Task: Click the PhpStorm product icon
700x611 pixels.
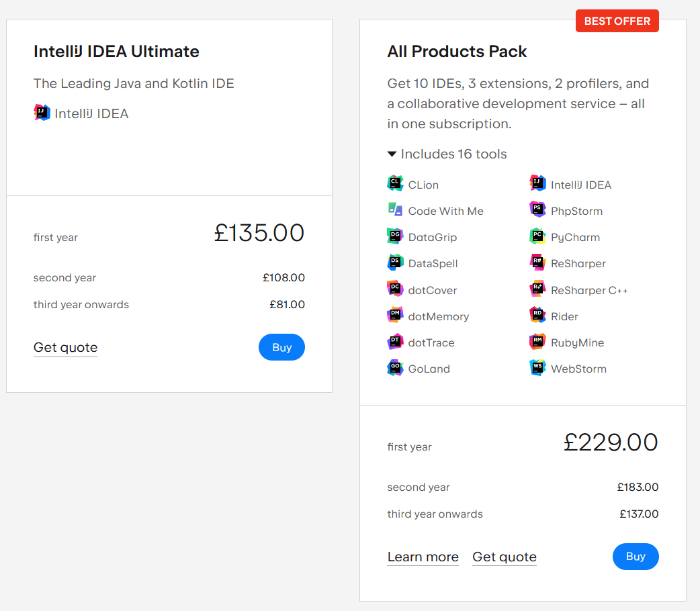Action: pos(537,210)
